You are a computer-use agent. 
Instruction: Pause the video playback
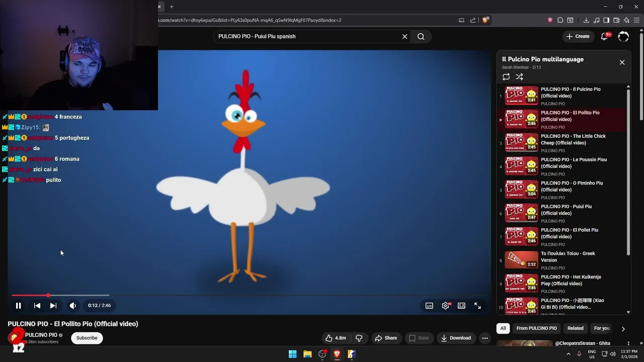pos(18,305)
